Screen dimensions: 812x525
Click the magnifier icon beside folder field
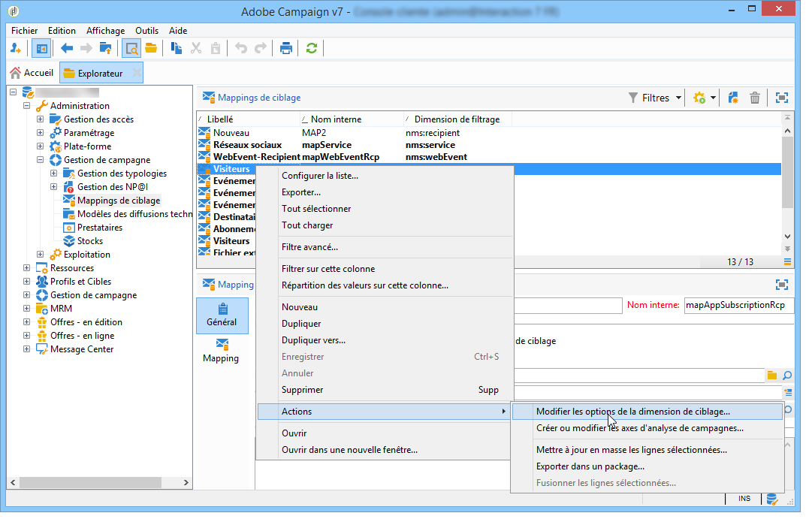tap(787, 376)
